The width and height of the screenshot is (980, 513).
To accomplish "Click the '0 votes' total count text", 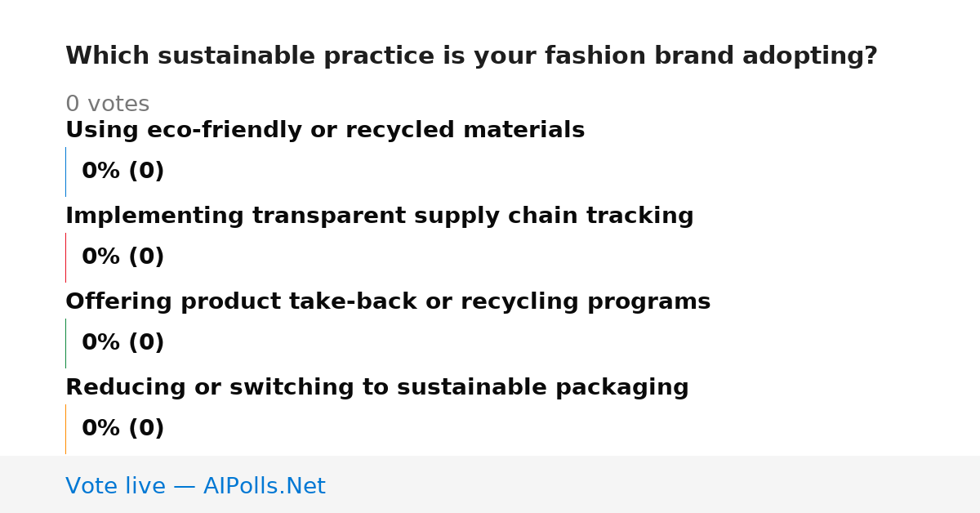I will (x=107, y=105).
